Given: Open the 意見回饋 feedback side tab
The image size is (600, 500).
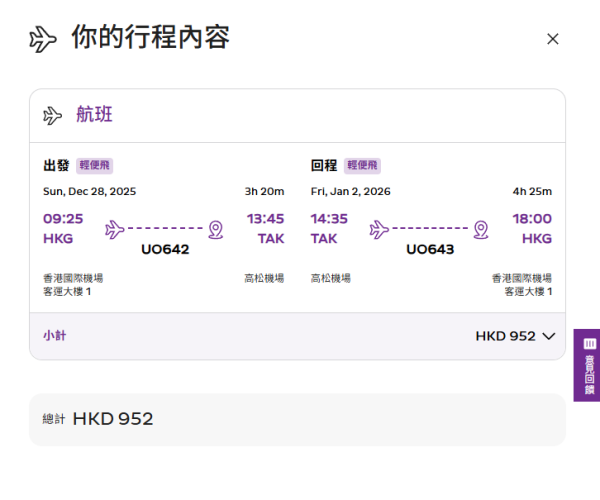Looking at the screenshot, I should coord(587,365).
